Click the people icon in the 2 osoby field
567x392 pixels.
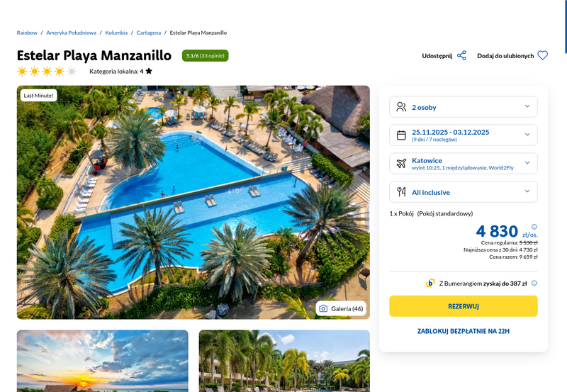tap(401, 107)
